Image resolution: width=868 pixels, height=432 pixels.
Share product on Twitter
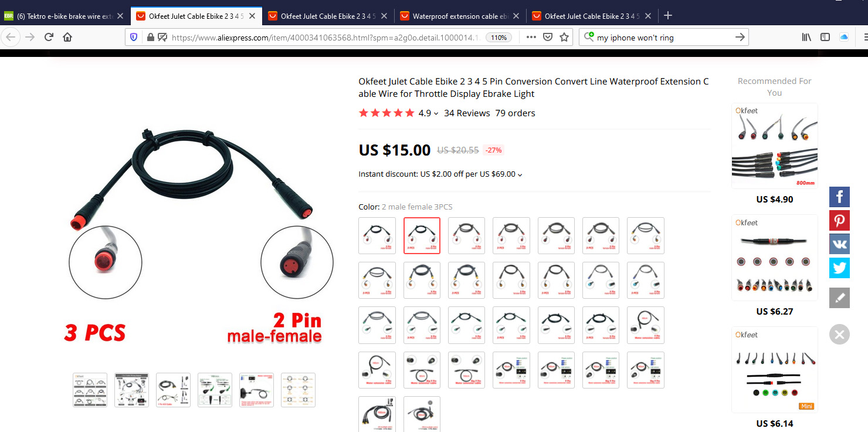(839, 268)
